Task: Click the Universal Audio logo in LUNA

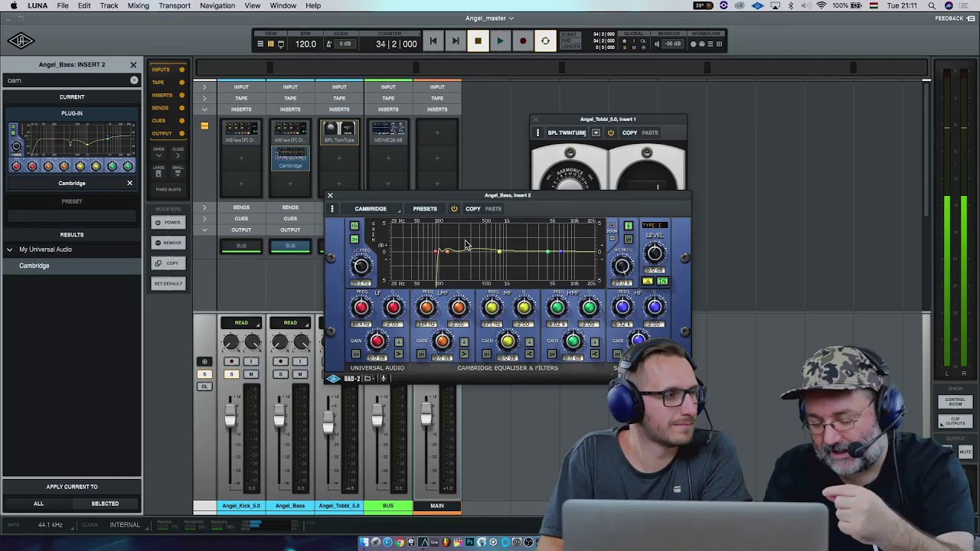Action: coord(21,41)
